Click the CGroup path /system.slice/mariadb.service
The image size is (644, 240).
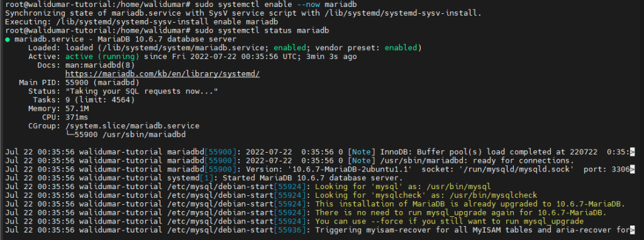point(132,126)
